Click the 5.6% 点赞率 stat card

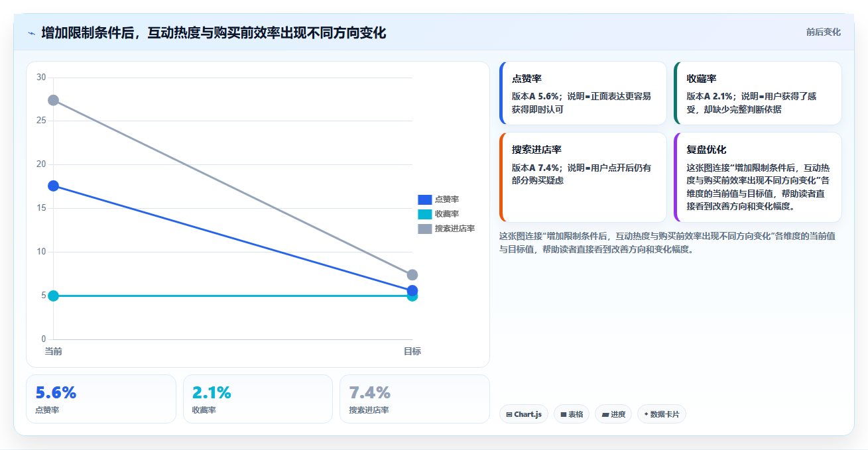[101, 399]
